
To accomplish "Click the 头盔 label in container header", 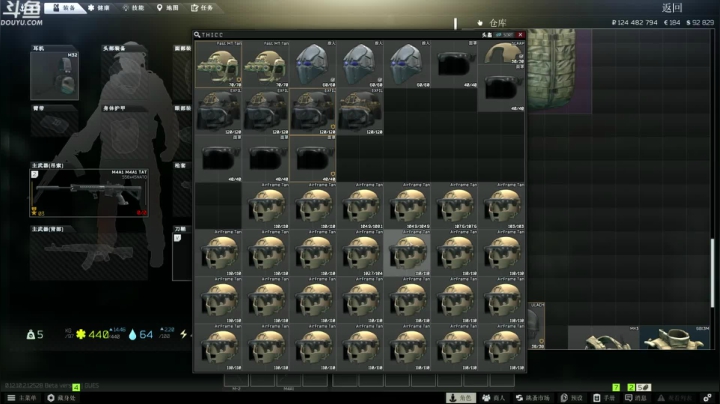I will click(x=487, y=35).
